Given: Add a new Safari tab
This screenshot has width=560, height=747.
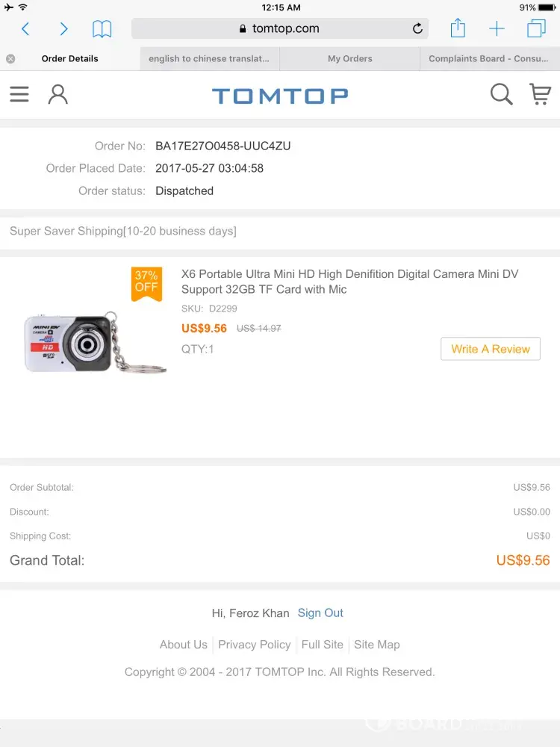Looking at the screenshot, I should 497,29.
